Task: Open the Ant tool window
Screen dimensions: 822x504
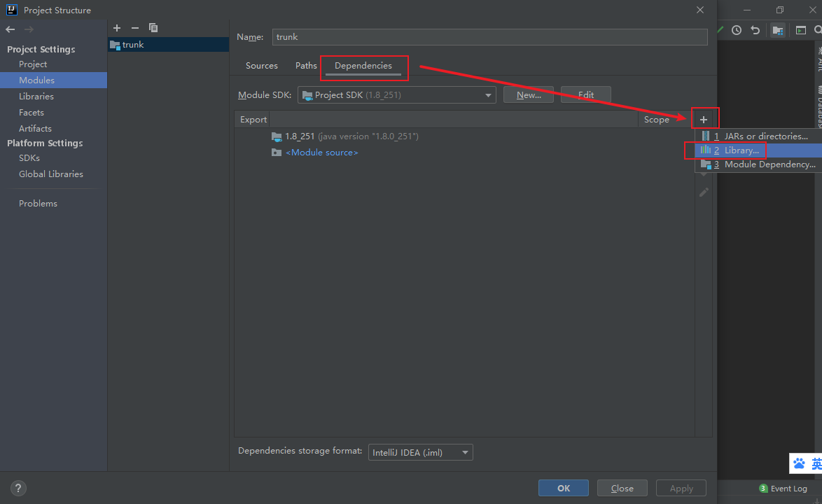Action: coord(819,59)
